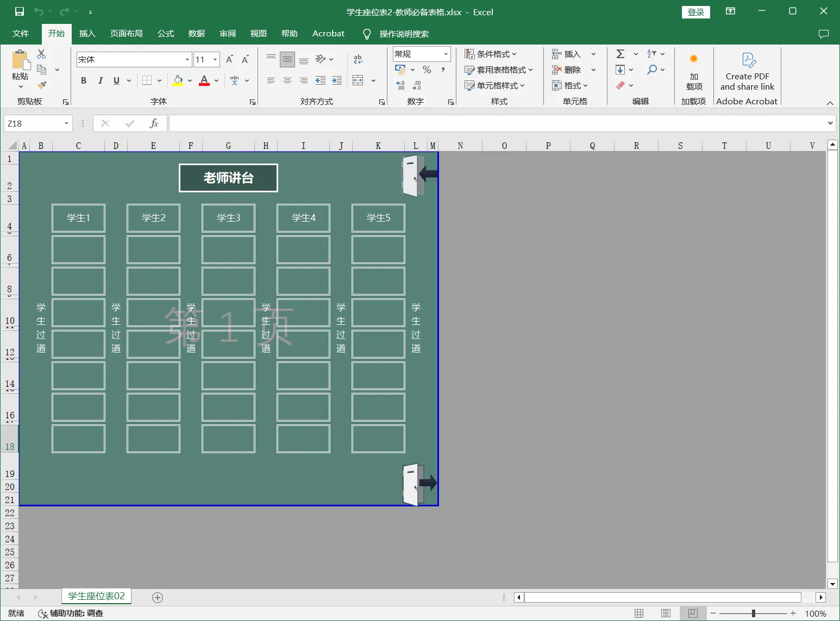Switch to the 公式 Formulas tab
Screen dimensions: 840x621
click(x=165, y=34)
